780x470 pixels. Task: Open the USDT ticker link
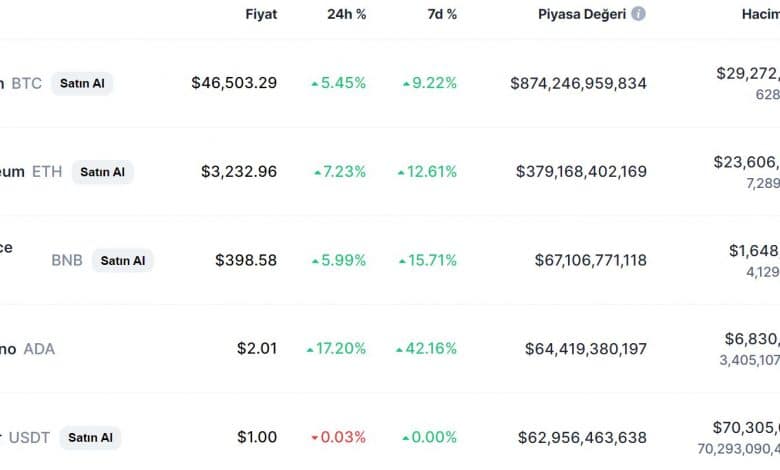point(29,409)
